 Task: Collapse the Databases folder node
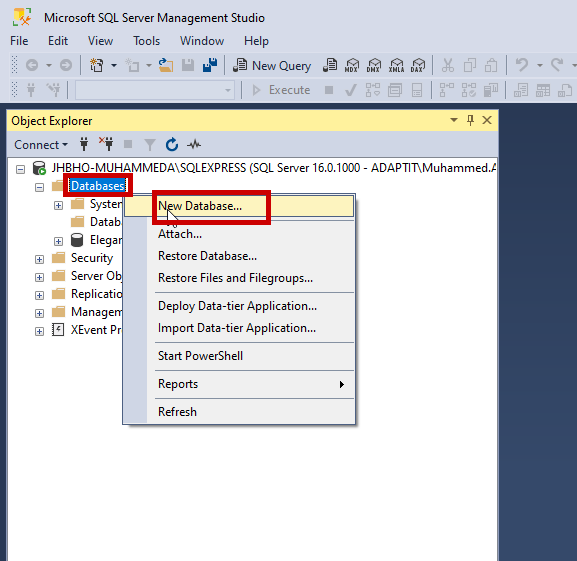39,187
